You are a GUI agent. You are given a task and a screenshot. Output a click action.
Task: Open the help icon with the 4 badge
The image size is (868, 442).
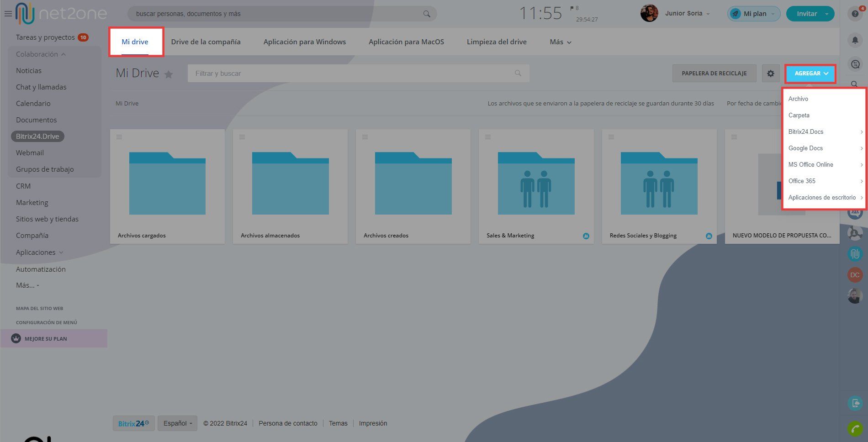click(855, 13)
